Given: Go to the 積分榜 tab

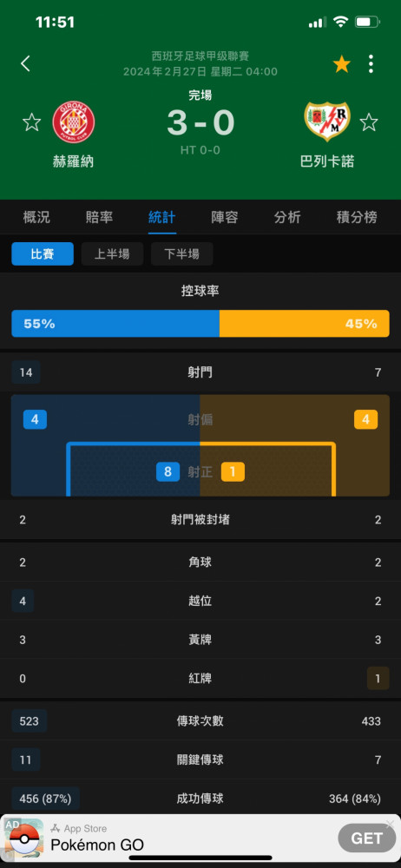Looking at the screenshot, I should 357,217.
